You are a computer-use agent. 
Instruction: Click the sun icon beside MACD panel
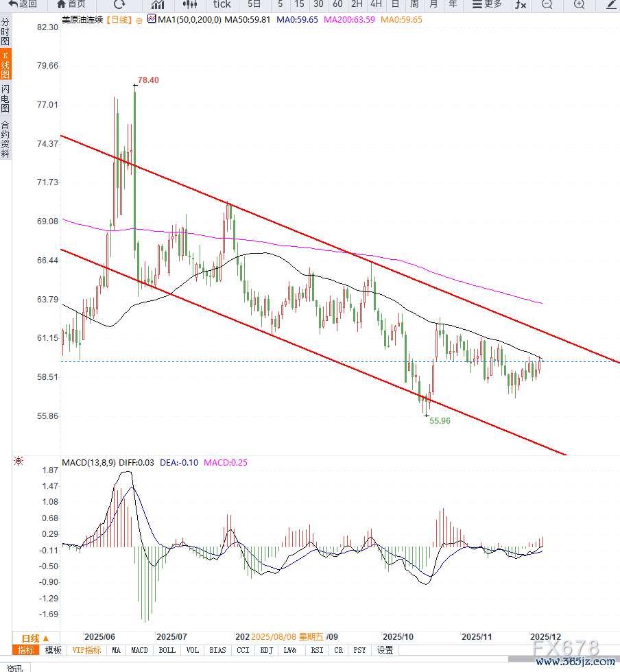(19, 461)
